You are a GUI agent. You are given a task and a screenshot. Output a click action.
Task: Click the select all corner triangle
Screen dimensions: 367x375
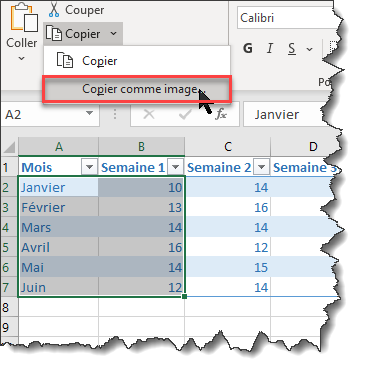coord(9,147)
